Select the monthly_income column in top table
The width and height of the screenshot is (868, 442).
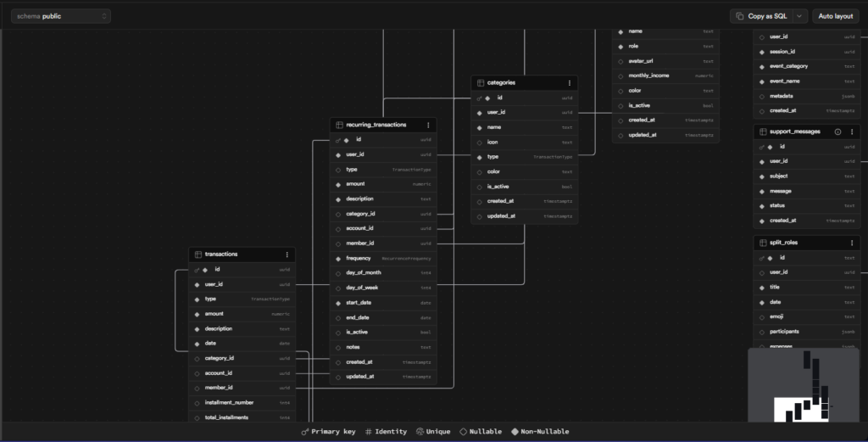coord(666,76)
